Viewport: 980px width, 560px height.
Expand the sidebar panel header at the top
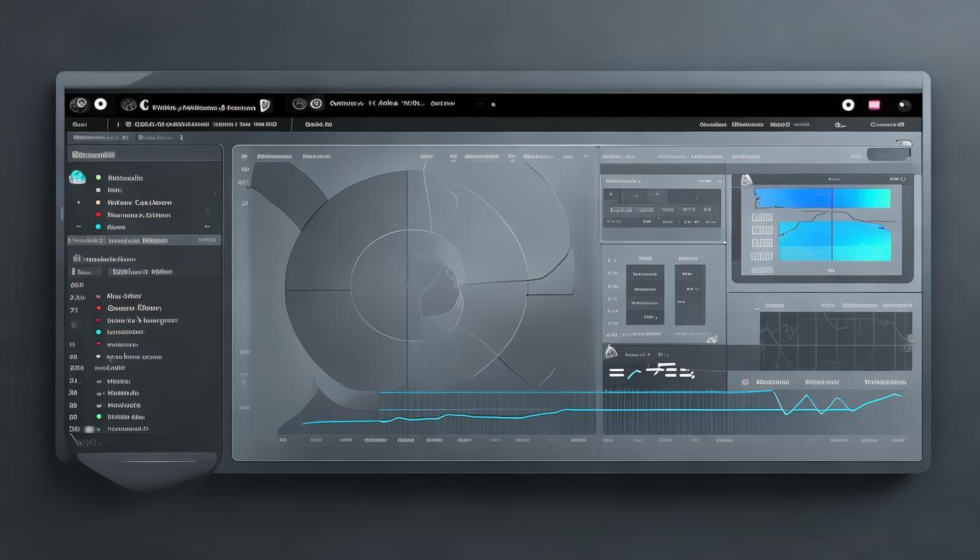click(x=144, y=154)
